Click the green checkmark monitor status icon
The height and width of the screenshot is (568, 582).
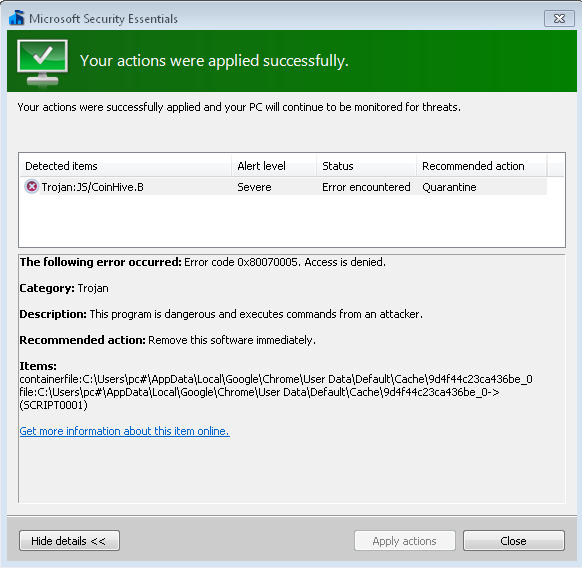tap(42, 62)
